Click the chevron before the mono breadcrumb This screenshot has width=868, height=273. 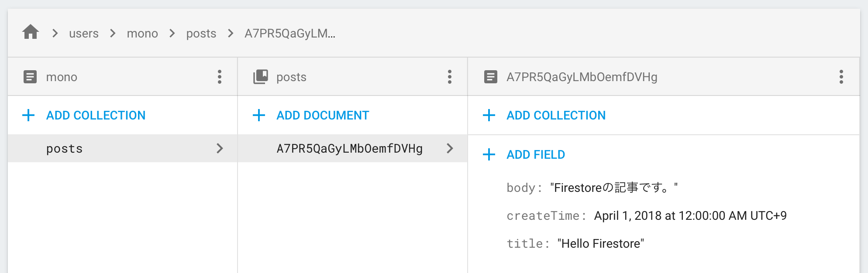point(113,33)
